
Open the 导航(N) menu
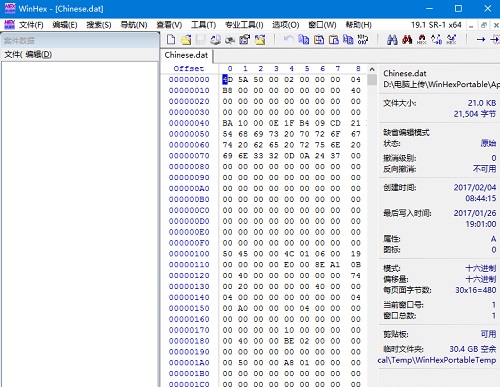click(134, 25)
